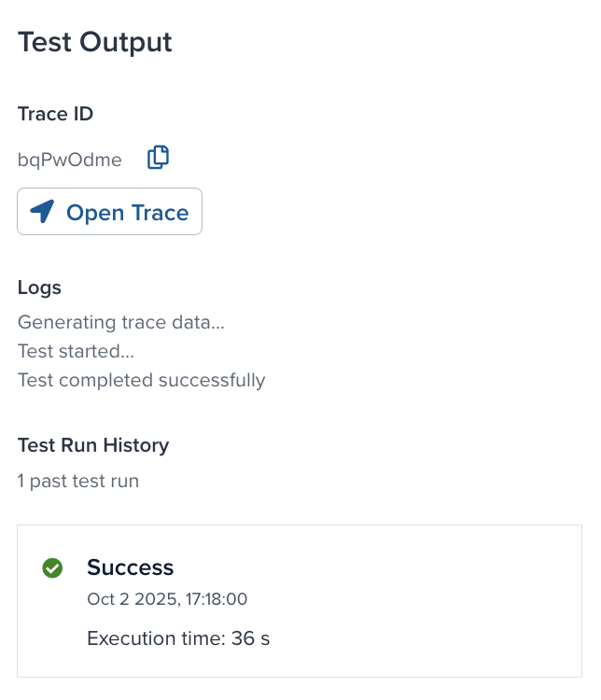The image size is (601, 700).
Task: Click the arrow icon inside Open Trace
Action: [x=42, y=212]
